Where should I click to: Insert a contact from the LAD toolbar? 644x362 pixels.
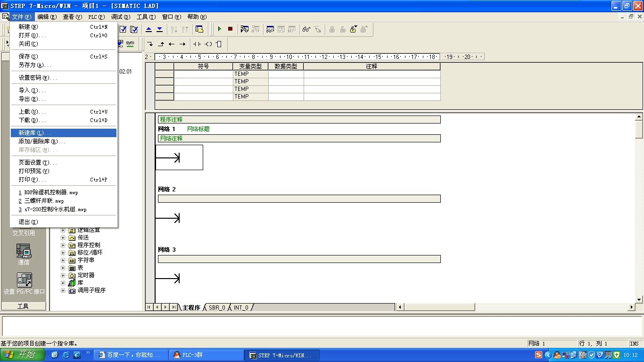197,44
